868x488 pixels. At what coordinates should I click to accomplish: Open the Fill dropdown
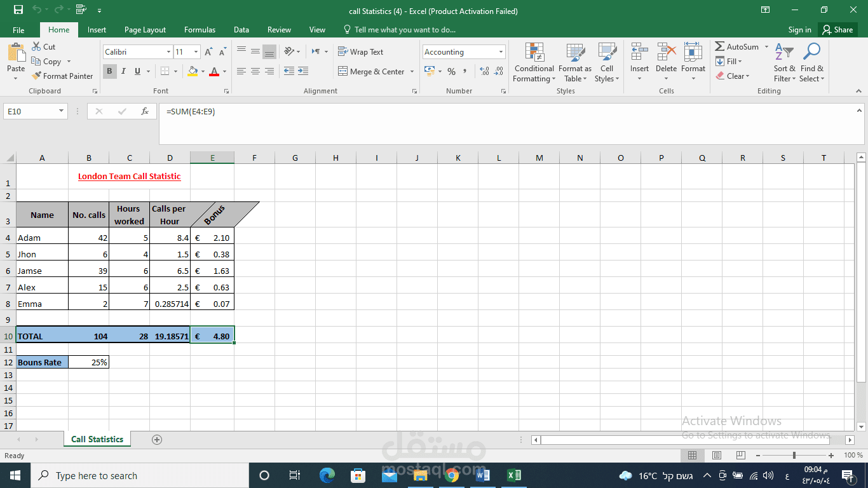pos(729,61)
